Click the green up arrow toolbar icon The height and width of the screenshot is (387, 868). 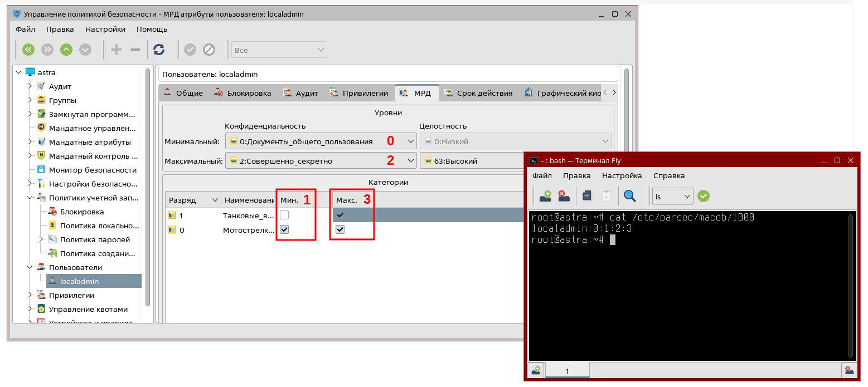pyautogui.click(x=66, y=50)
